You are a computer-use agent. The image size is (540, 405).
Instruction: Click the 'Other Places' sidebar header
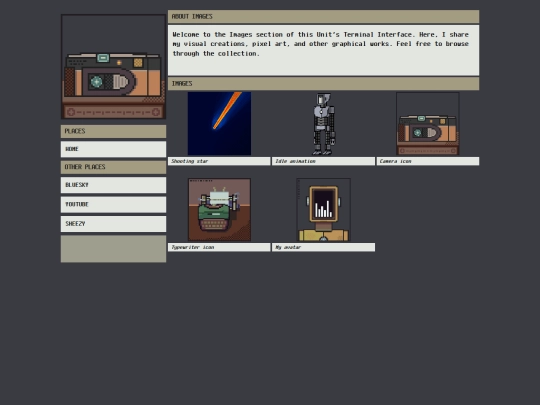coord(113,167)
